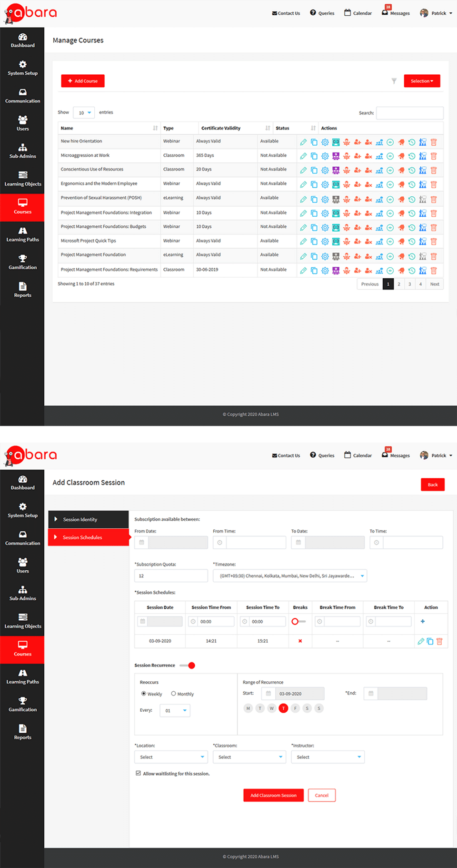
Task: Toggle Monday (M) recurrence day
Action: point(248,708)
